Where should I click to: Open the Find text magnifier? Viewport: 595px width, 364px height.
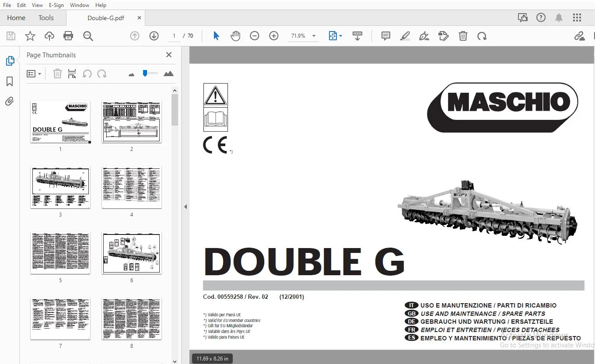click(x=88, y=36)
